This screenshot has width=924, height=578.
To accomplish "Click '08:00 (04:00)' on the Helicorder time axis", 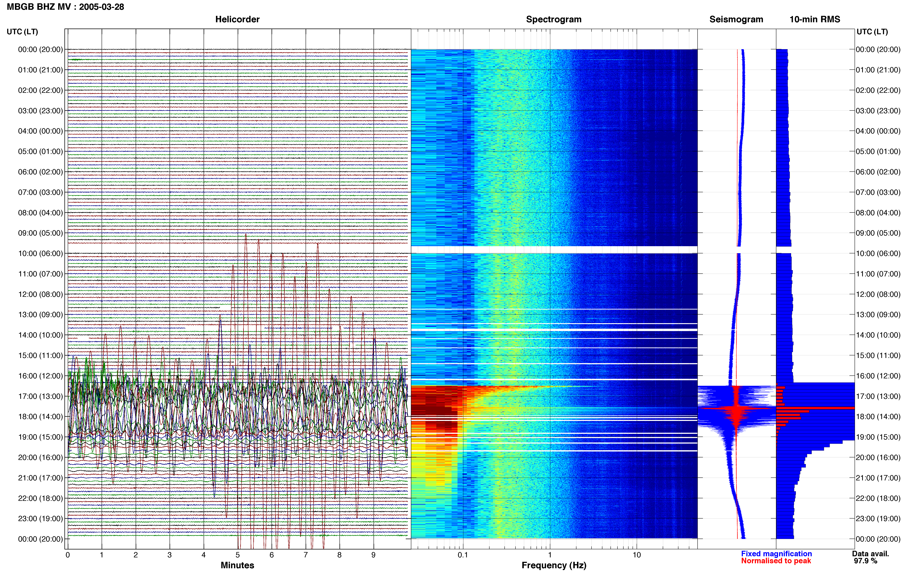I will [x=41, y=212].
